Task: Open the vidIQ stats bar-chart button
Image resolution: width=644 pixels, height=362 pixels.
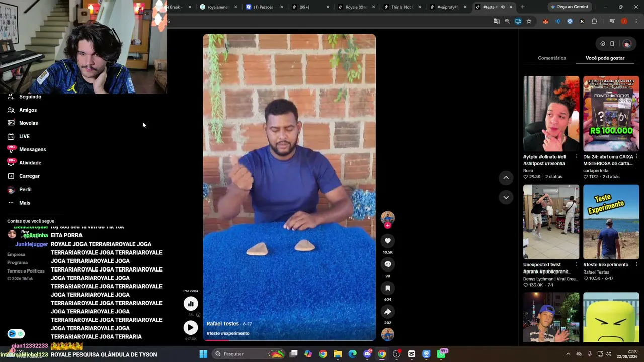Action: (x=191, y=303)
